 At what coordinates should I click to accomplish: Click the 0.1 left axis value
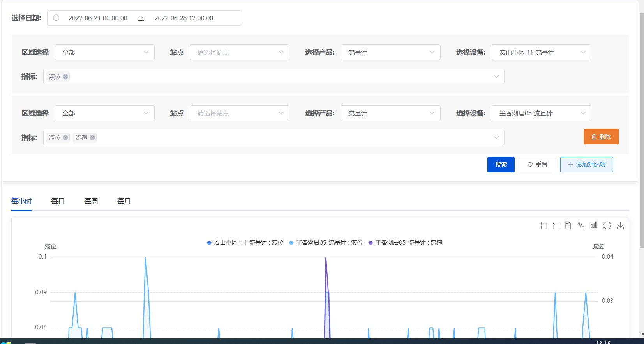click(x=42, y=257)
